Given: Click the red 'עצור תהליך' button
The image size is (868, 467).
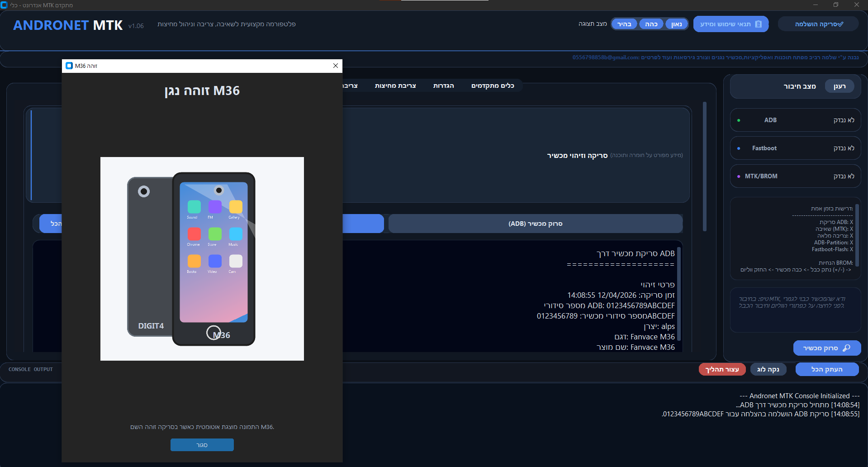Looking at the screenshot, I should (722, 369).
